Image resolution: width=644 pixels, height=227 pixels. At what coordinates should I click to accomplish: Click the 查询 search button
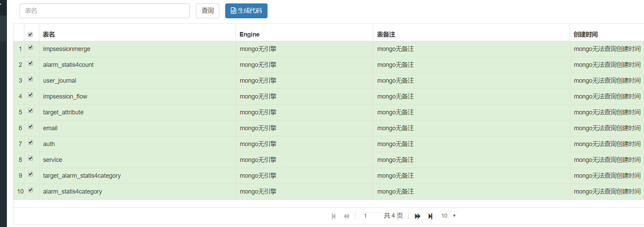[x=208, y=11]
